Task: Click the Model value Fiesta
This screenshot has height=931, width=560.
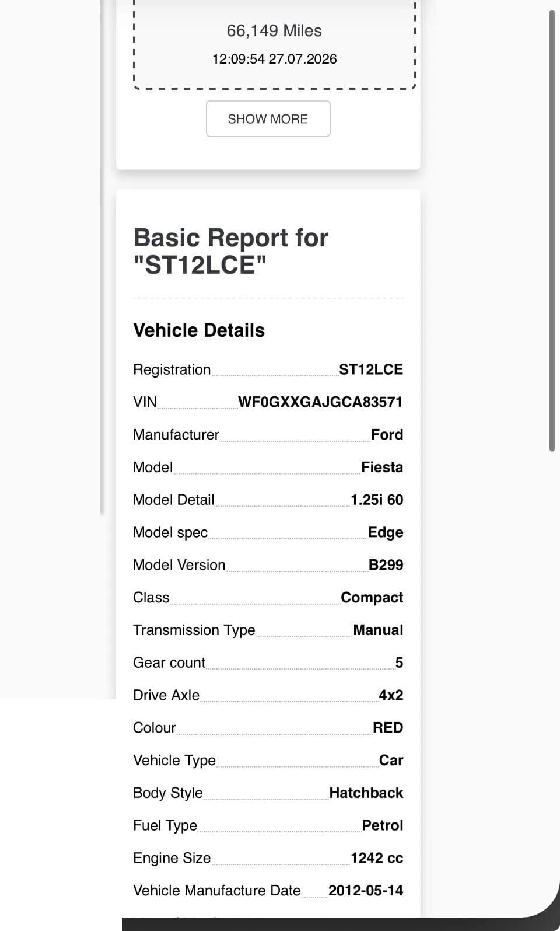Action: [x=382, y=468]
